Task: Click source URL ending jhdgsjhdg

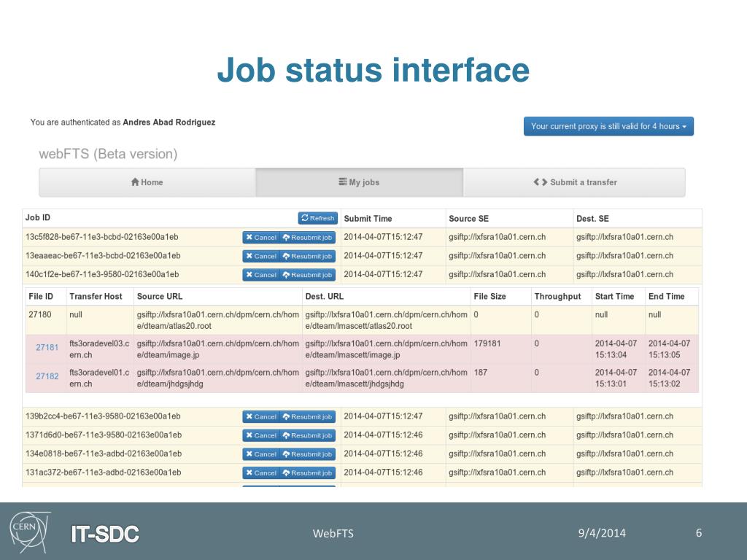Action: pos(217,378)
